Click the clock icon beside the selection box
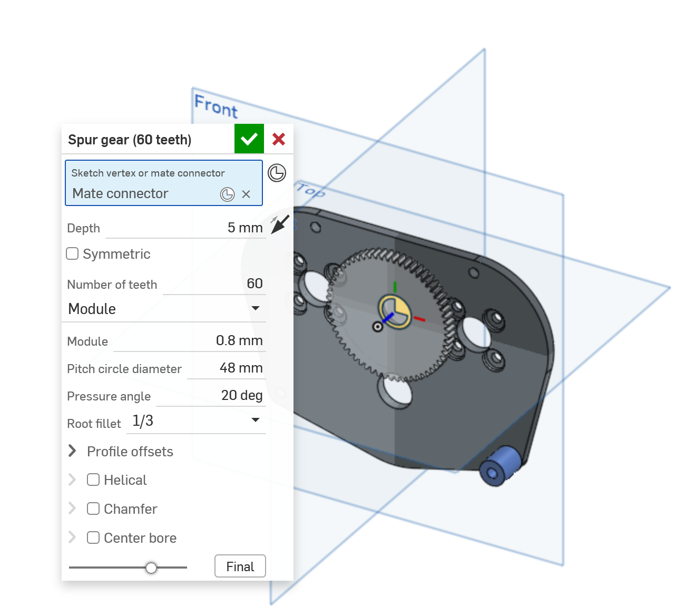 click(x=277, y=173)
